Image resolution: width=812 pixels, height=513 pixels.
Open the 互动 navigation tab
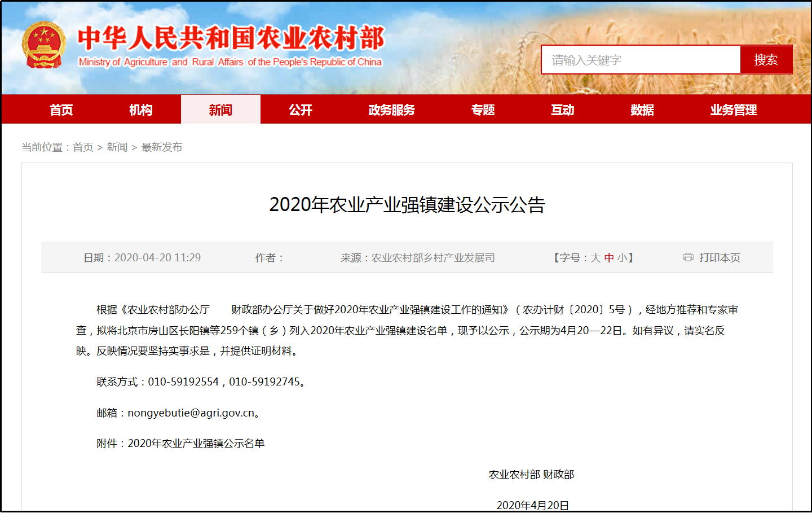point(563,109)
